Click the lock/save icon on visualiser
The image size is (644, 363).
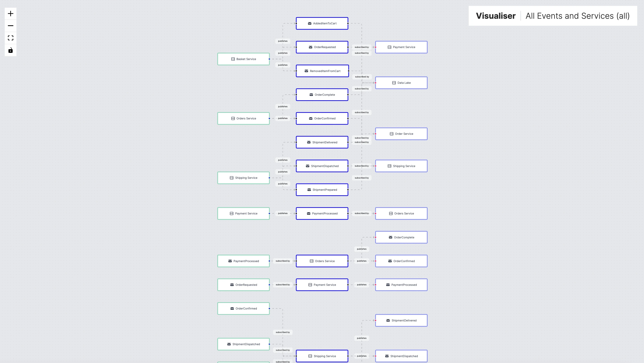click(11, 50)
